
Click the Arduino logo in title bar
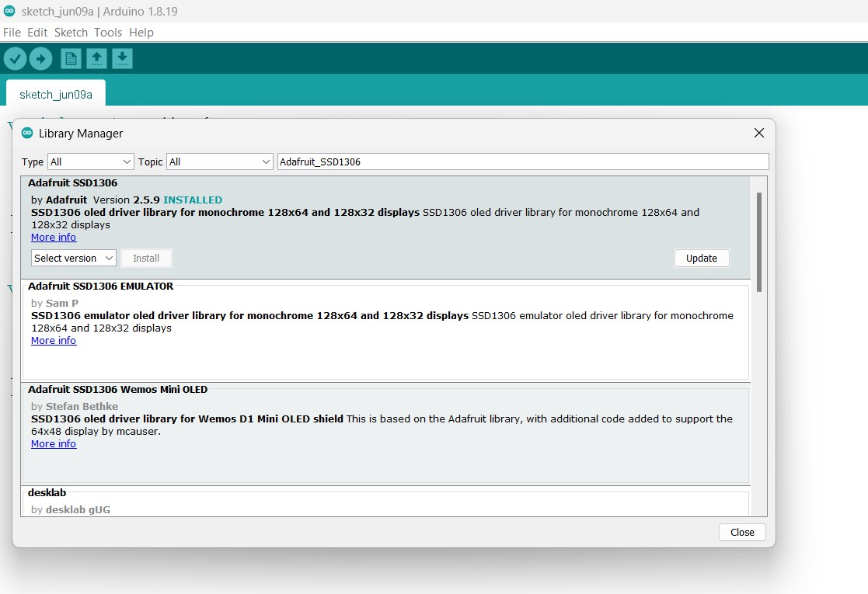click(x=9, y=10)
